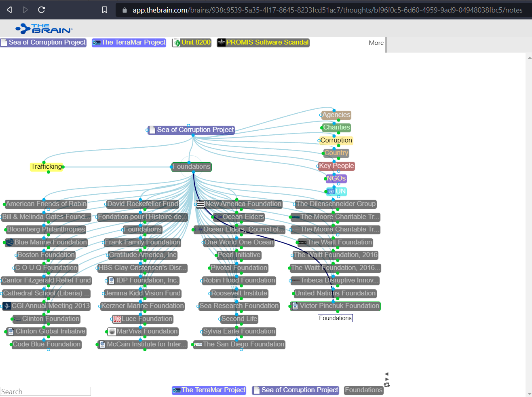Click the New America Foundation list icon
Screen dimensions: 532x397
tap(200, 204)
